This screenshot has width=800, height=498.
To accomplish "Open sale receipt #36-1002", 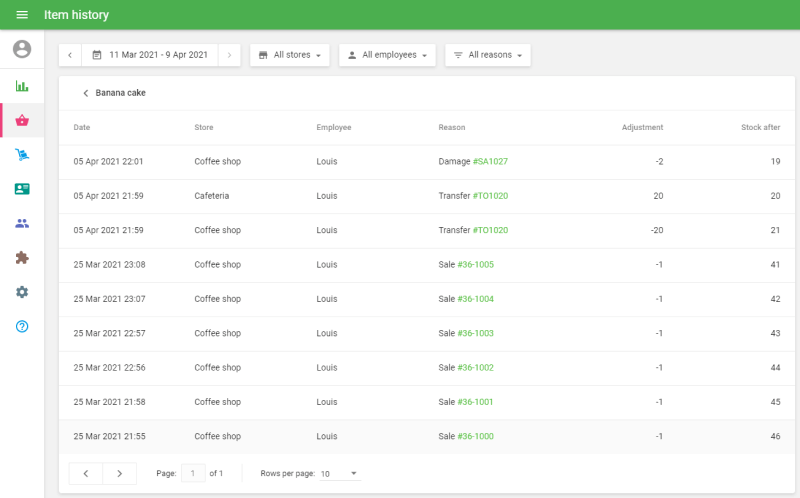I will pos(476,367).
